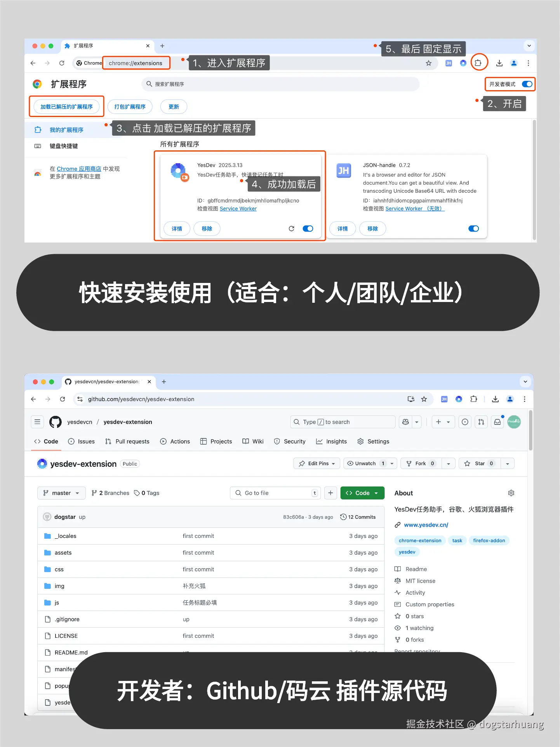Add file with the plus button next to Go to file
This screenshot has height=747, width=560.
pyautogui.click(x=330, y=493)
